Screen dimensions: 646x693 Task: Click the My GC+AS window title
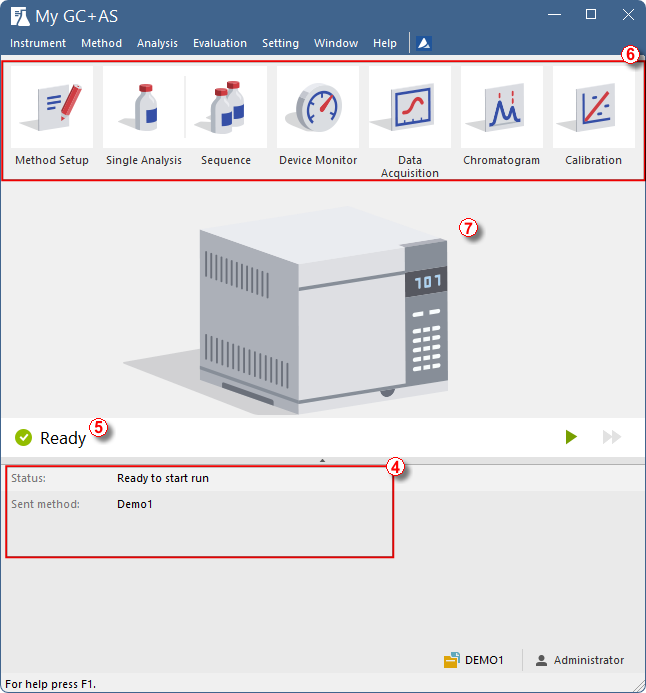[76, 16]
